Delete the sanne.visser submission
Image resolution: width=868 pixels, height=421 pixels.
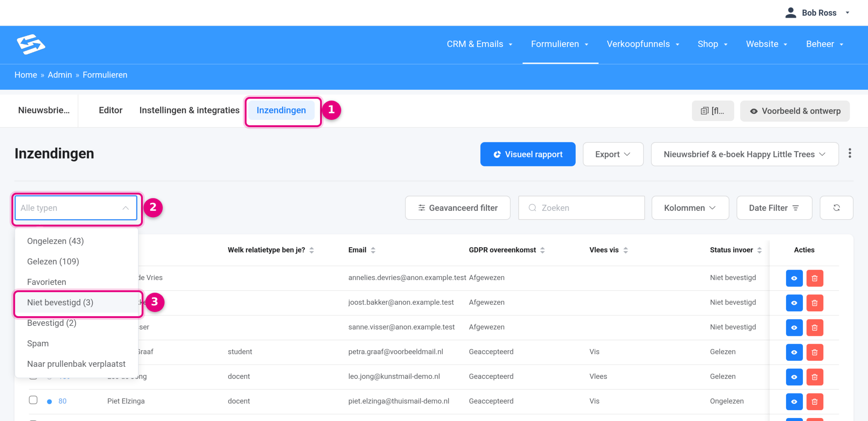(814, 328)
